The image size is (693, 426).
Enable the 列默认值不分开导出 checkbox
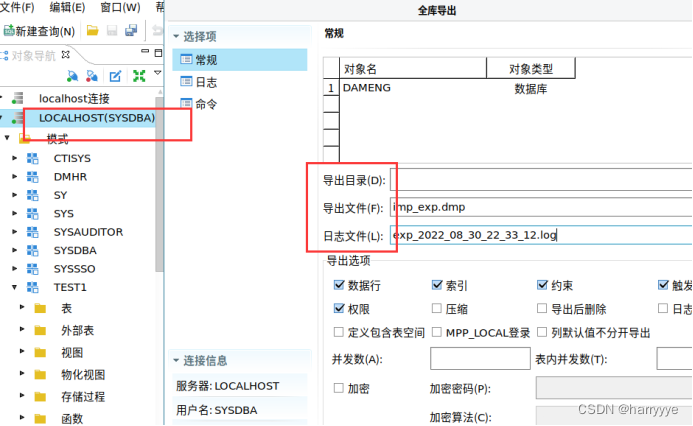tap(542, 332)
